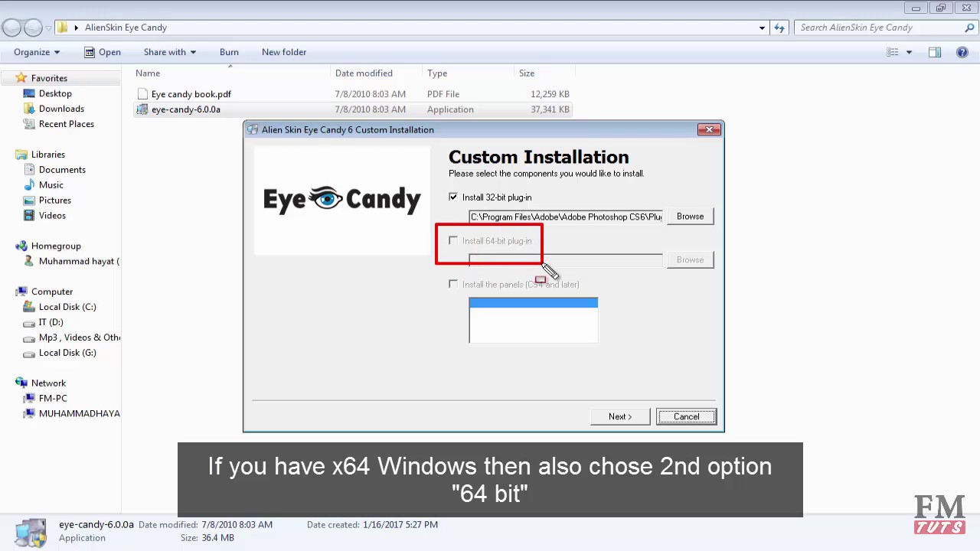The image size is (980, 551).
Task: Expand the address bar history dropdown
Action: [x=762, y=28]
